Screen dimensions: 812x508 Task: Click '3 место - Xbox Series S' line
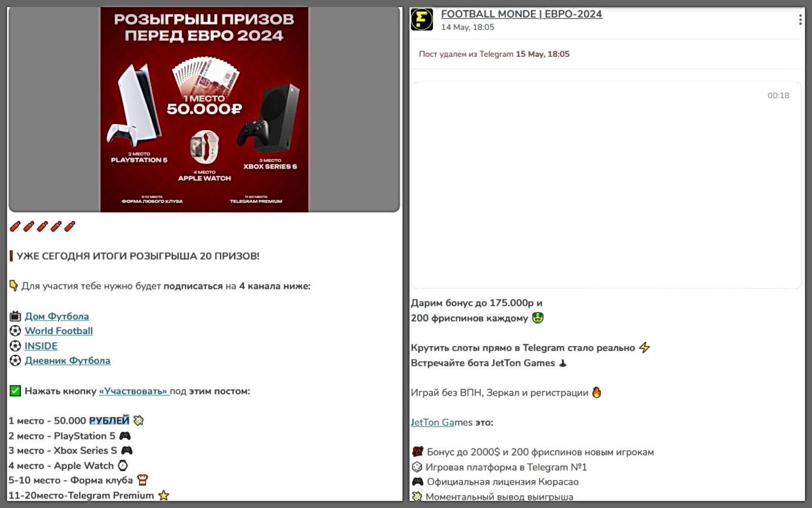71,451
